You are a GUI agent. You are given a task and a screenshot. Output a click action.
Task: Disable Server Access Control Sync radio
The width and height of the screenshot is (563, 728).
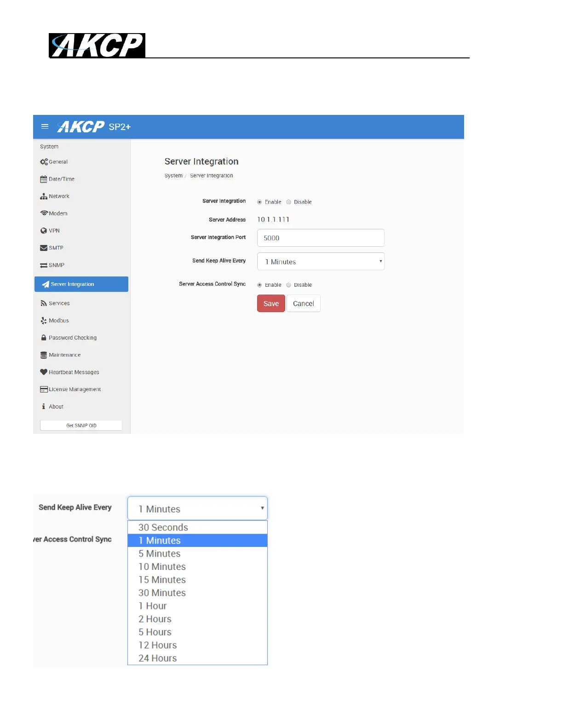coord(289,285)
